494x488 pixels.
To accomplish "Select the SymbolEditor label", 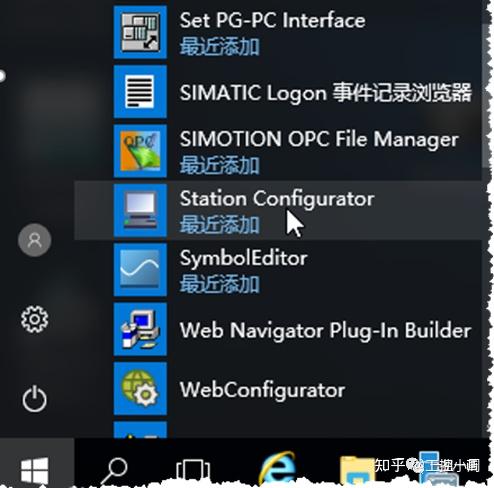I will [243, 258].
